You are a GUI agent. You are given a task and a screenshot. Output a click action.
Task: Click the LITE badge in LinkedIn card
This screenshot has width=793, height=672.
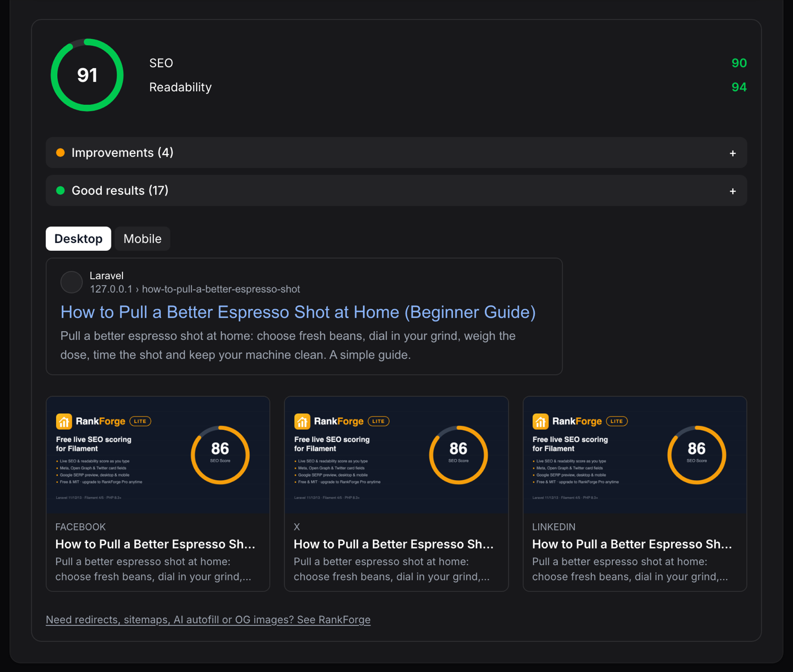(617, 421)
